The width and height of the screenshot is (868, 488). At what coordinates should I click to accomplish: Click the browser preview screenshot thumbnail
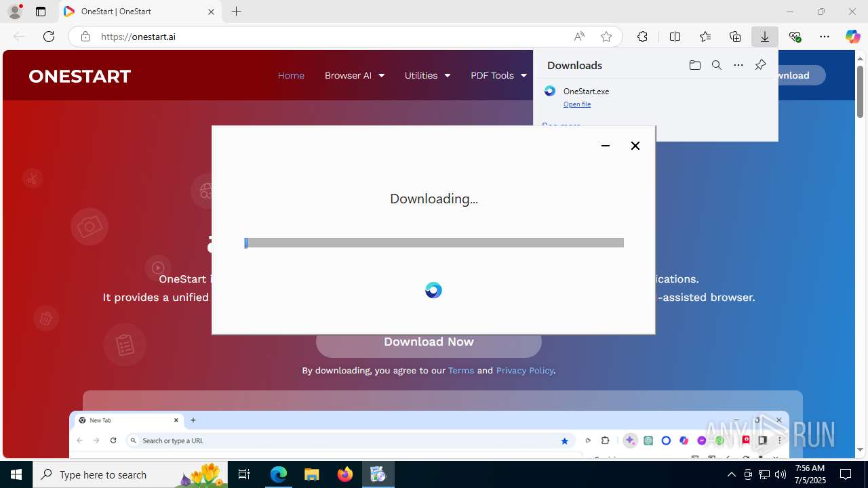pyautogui.click(x=429, y=434)
